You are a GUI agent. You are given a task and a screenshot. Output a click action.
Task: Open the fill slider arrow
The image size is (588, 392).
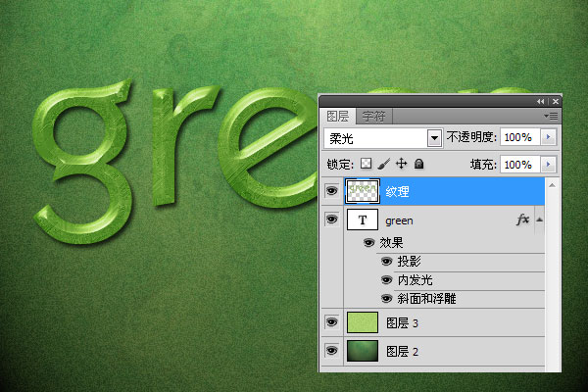(x=548, y=165)
